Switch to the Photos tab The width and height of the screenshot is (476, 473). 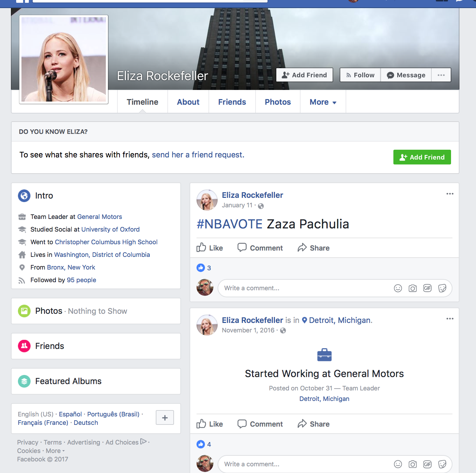tap(277, 102)
